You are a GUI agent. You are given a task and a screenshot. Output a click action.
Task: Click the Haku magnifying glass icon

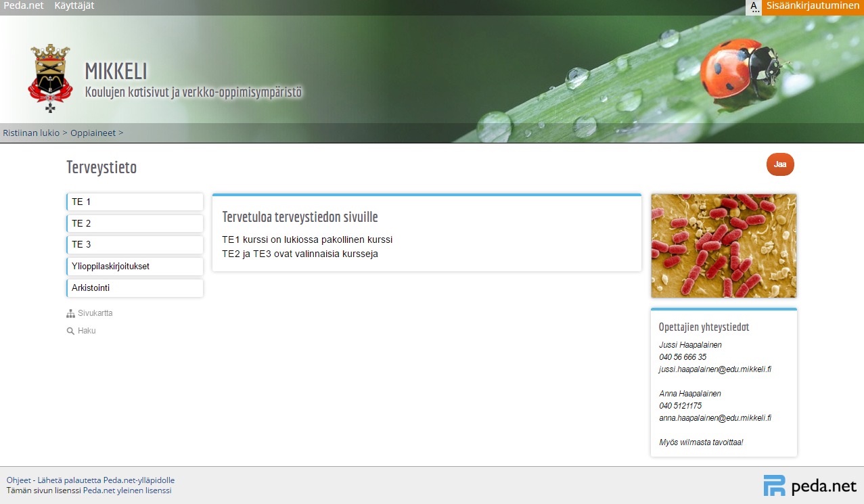70,331
